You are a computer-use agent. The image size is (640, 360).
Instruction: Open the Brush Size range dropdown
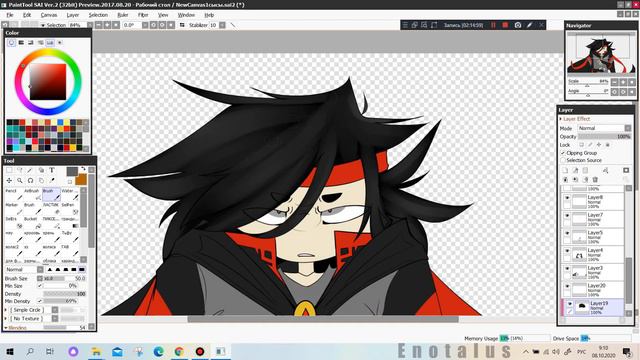click(40, 278)
